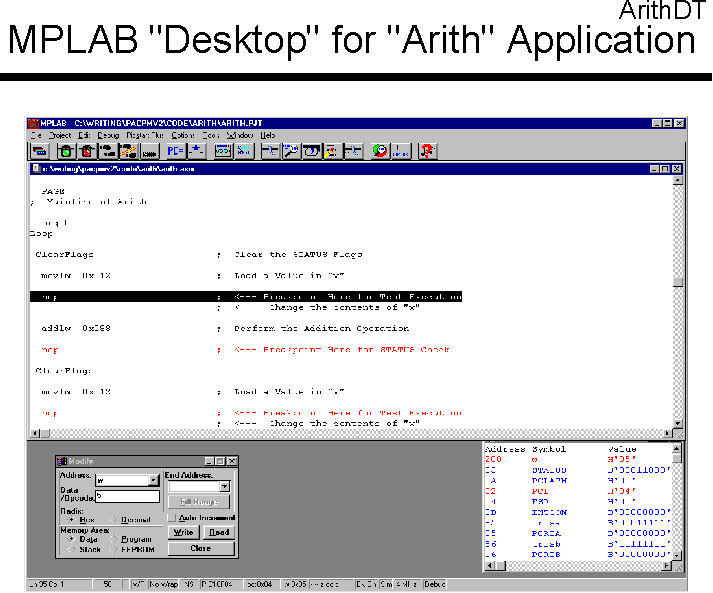Screen dimensions: 713x593
Task: Click the green traffic light Run icon
Action: point(66,151)
